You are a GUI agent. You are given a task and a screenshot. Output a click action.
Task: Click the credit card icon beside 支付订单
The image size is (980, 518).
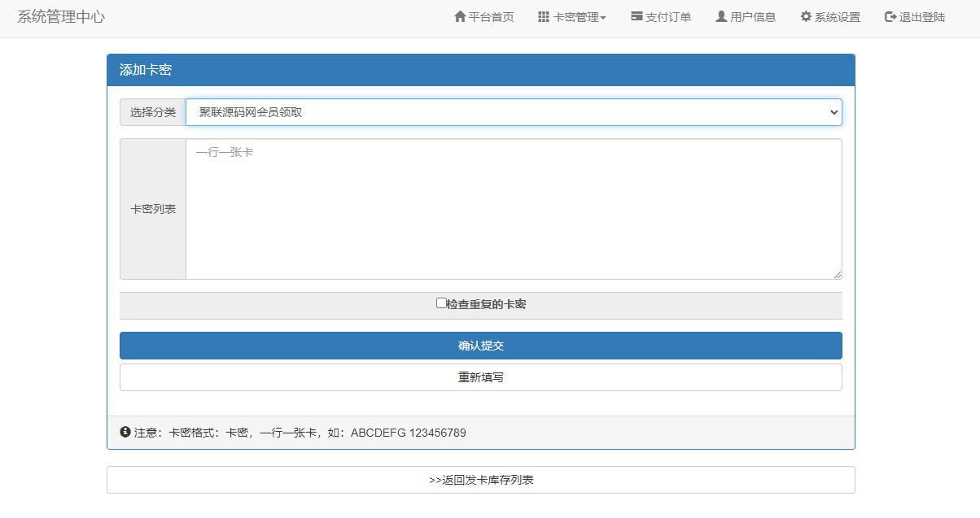coord(637,16)
